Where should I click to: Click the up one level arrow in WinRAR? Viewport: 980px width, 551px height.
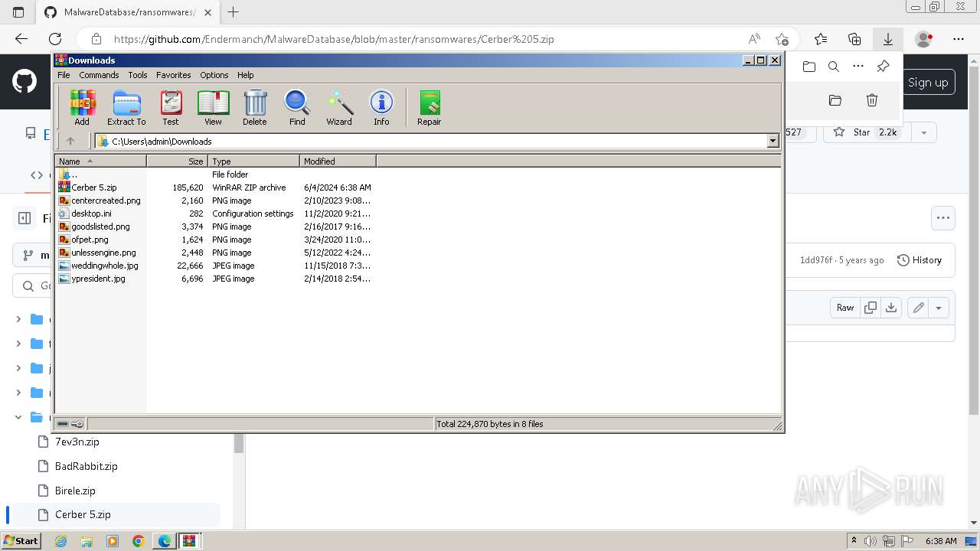click(70, 141)
